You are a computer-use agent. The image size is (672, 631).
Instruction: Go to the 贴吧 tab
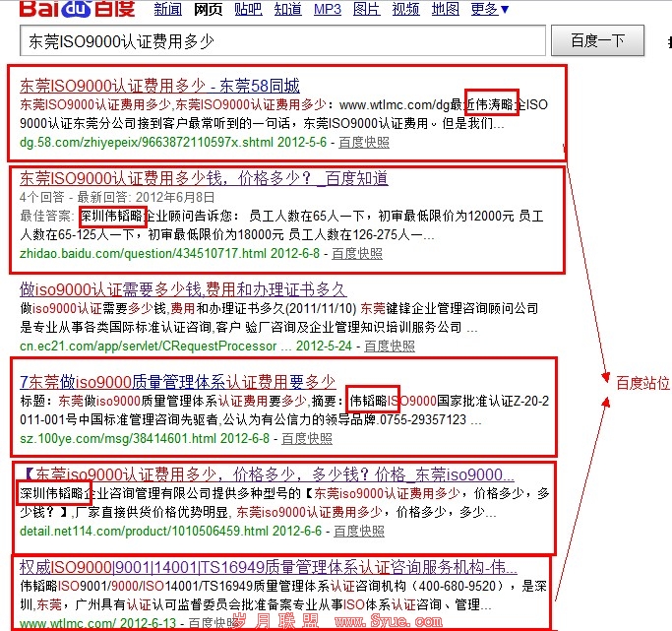pyautogui.click(x=248, y=9)
